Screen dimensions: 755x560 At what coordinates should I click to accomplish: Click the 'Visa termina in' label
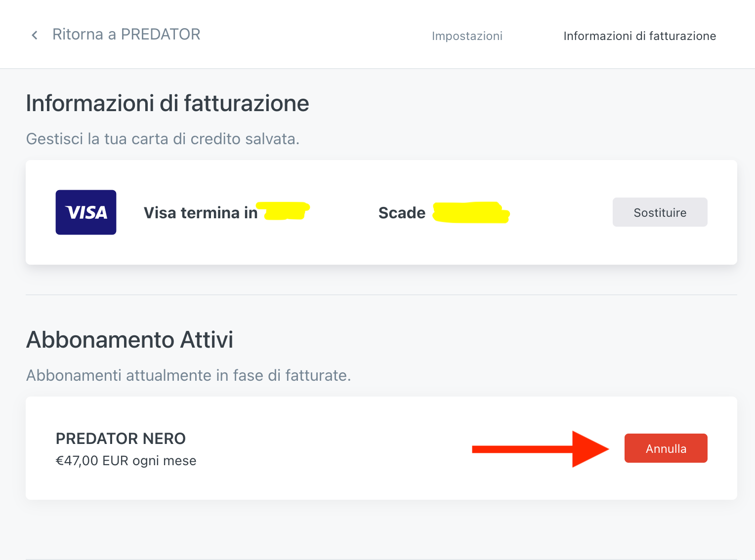pos(201,213)
